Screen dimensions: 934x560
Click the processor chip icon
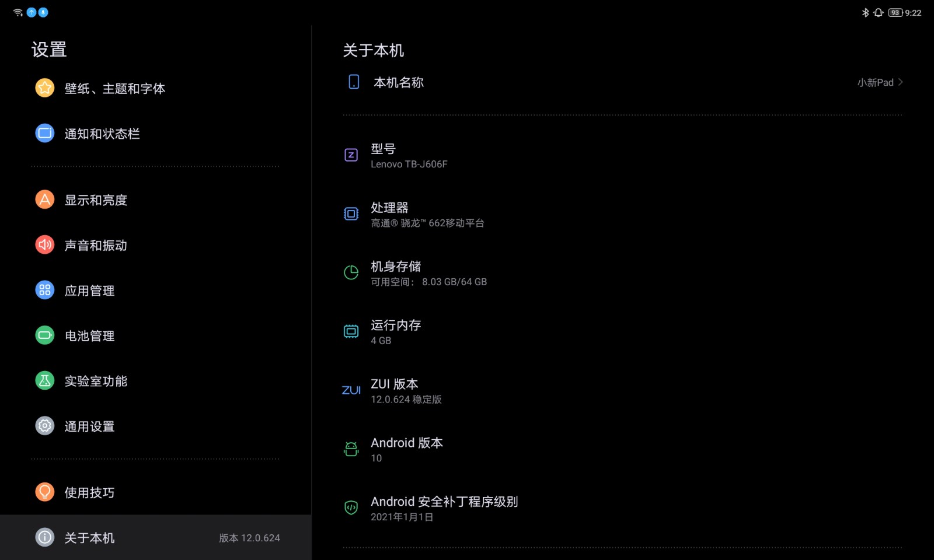[351, 214]
